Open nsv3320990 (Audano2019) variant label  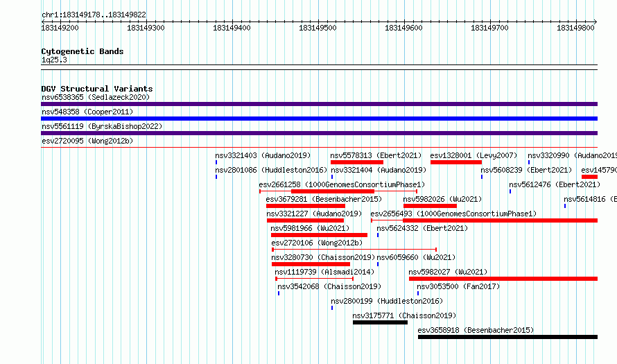click(572, 155)
